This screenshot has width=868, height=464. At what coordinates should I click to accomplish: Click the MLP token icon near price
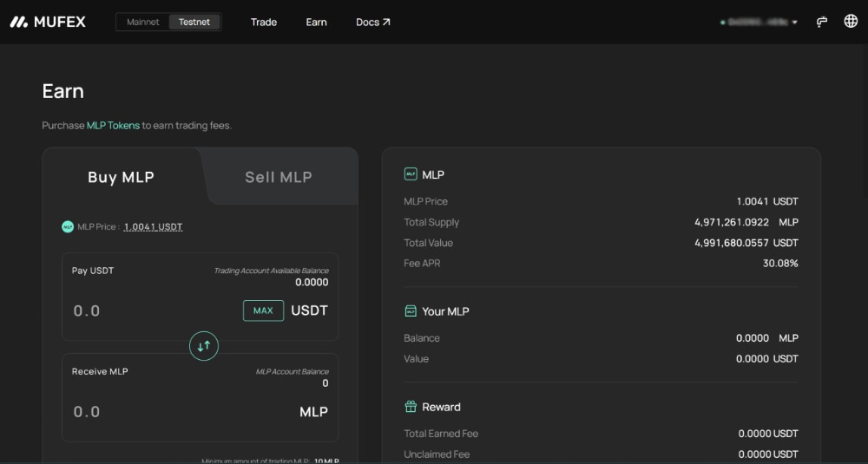pyautogui.click(x=68, y=226)
